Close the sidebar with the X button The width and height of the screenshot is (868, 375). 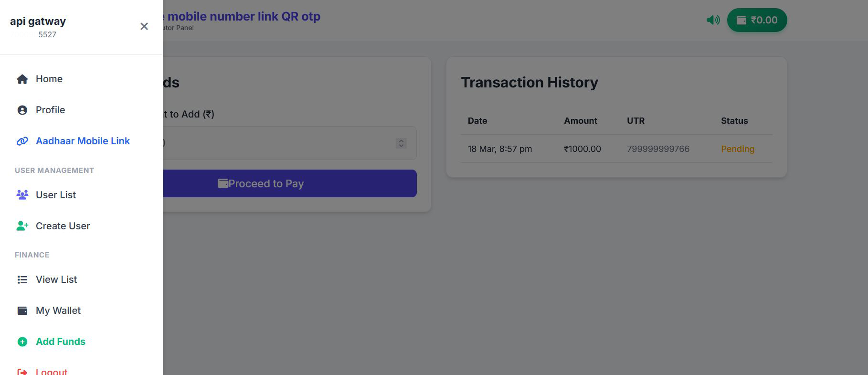click(144, 26)
